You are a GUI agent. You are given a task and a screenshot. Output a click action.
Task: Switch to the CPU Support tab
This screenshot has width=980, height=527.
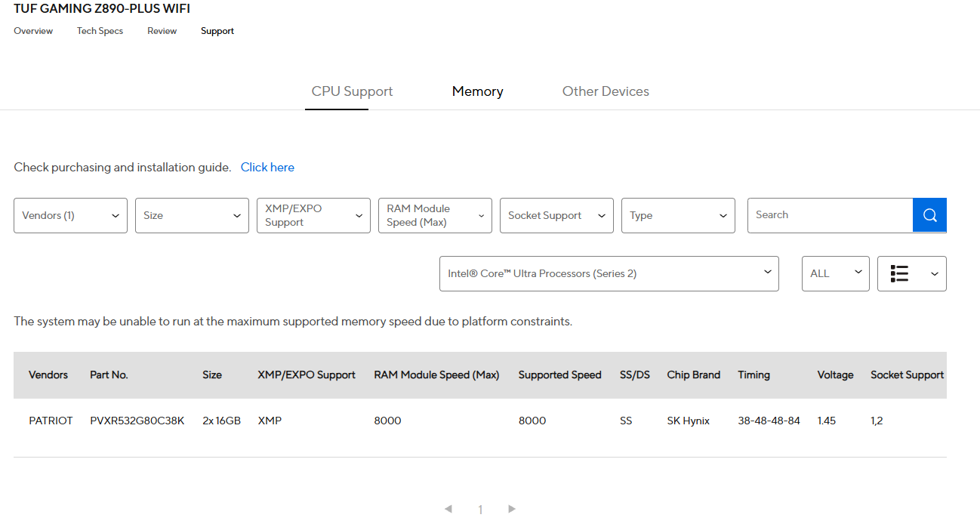tap(352, 91)
